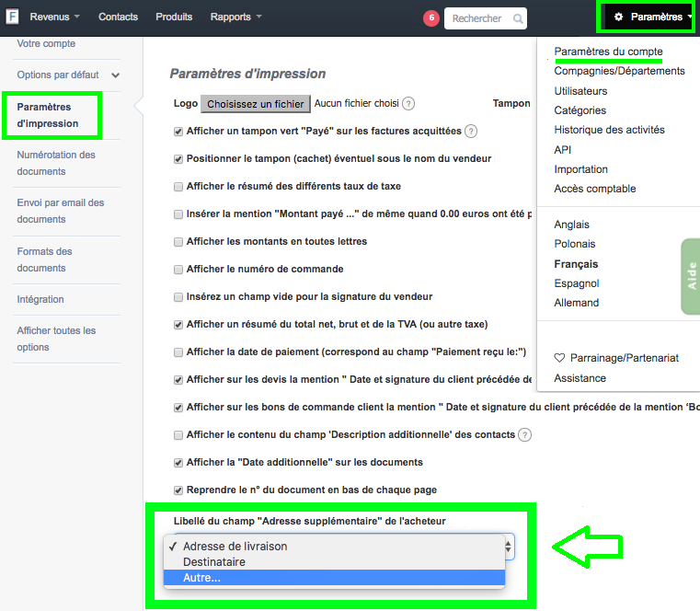
Task: Open help icon for 'Payé' stamp option
Action: coord(471,132)
